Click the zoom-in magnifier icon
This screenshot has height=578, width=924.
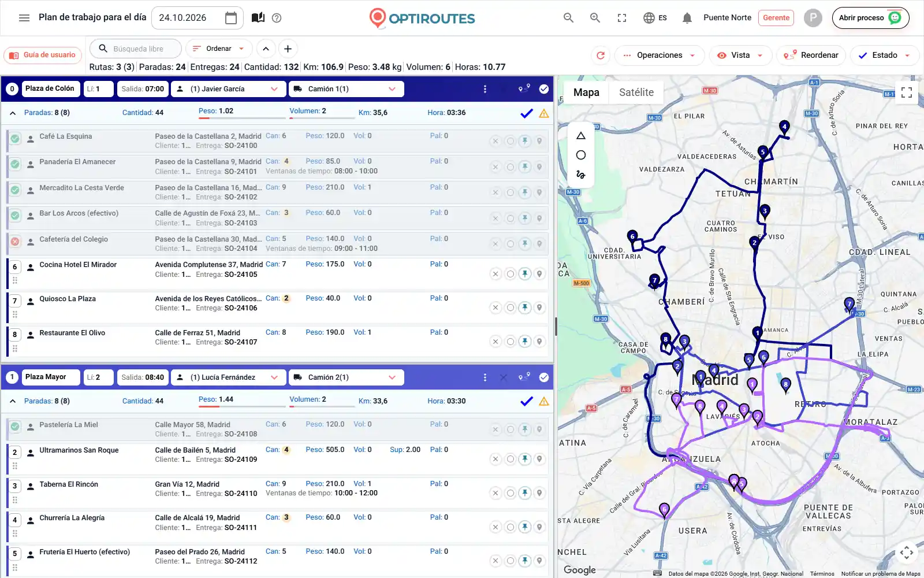(x=595, y=18)
